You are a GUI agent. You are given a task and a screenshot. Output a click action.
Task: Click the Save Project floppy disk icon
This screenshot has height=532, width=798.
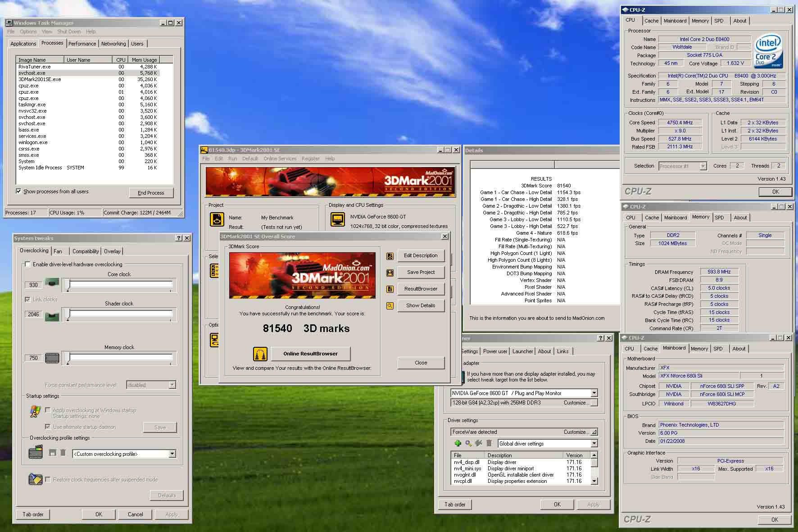[390, 273]
